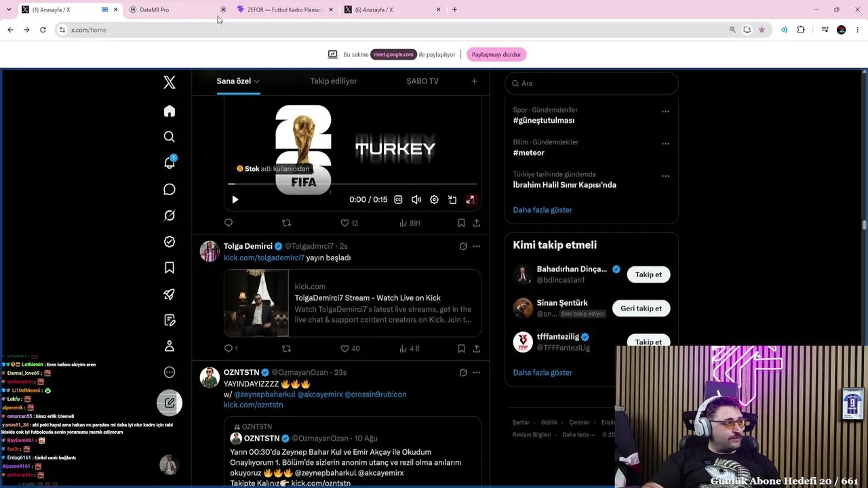Bookmark the FIFA video post

461,223
